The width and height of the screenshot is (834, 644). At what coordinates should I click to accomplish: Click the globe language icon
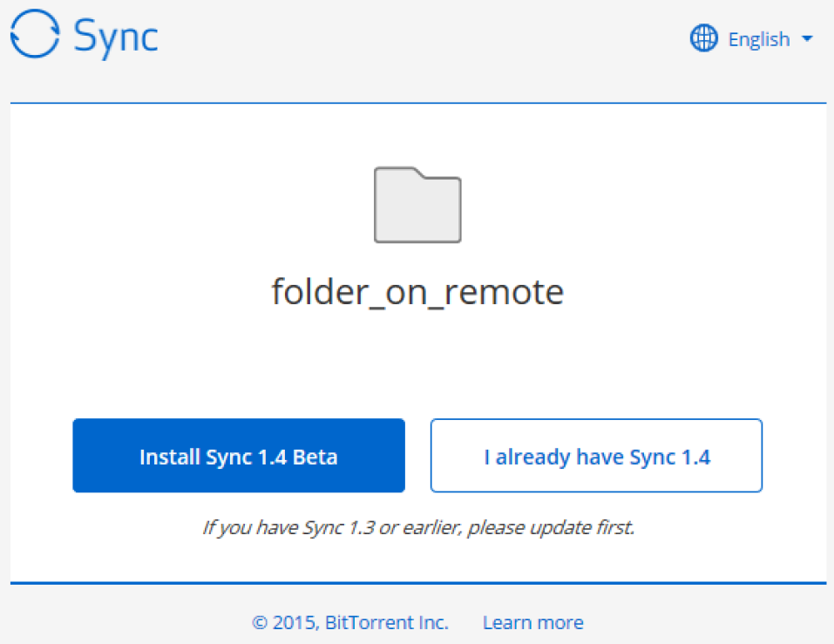pyautogui.click(x=703, y=38)
